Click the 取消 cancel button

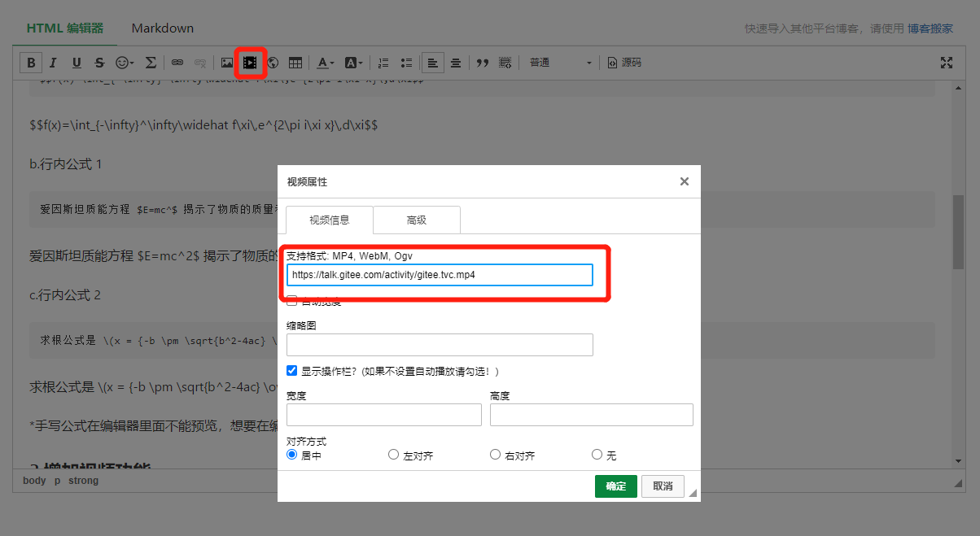pos(663,486)
